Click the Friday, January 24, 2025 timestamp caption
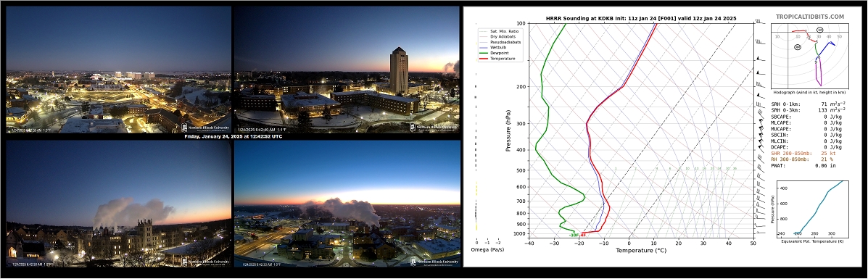The width and height of the screenshot is (868, 279). pyautogui.click(x=233, y=136)
